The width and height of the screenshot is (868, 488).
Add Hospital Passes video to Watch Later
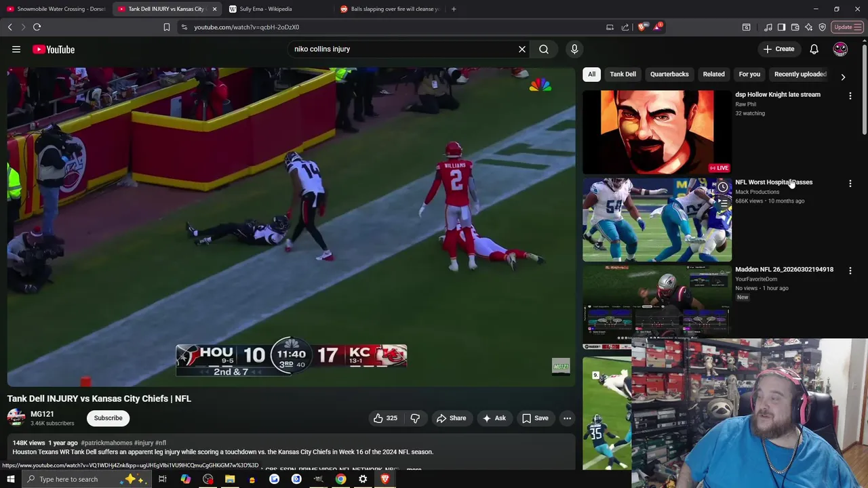coord(723,188)
